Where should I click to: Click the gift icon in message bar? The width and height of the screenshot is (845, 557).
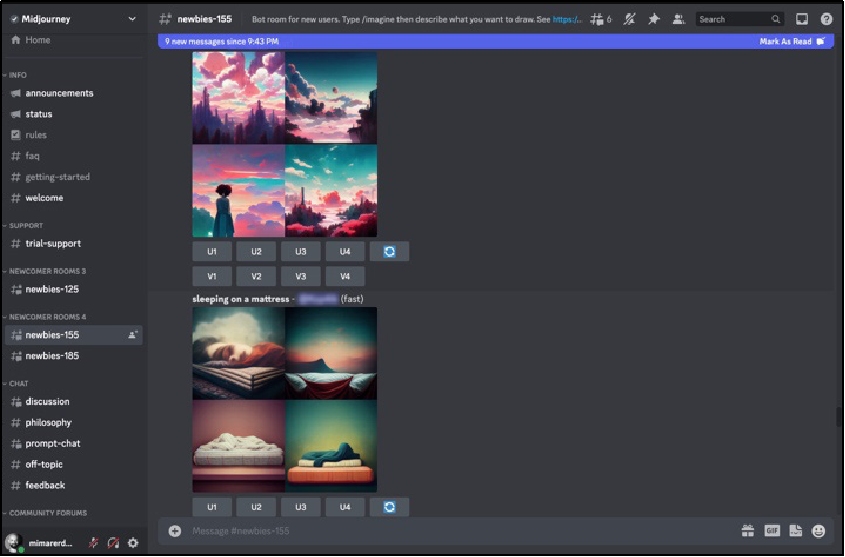(x=747, y=531)
